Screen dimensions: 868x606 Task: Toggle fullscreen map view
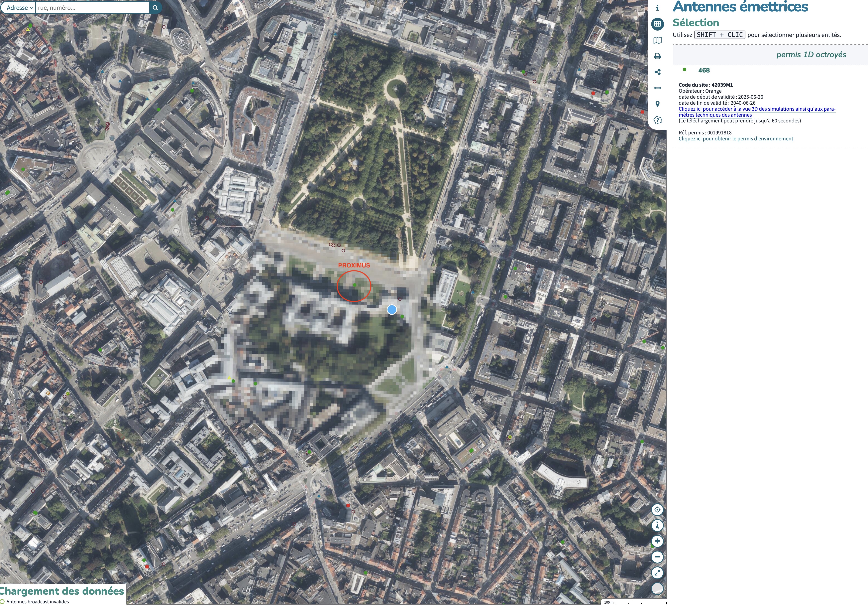[657, 573]
